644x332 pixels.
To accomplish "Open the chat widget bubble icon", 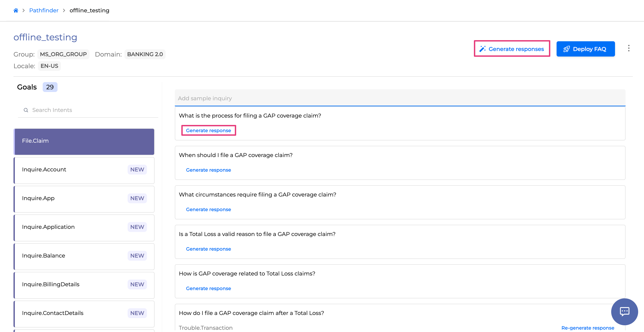I will coord(624,311).
